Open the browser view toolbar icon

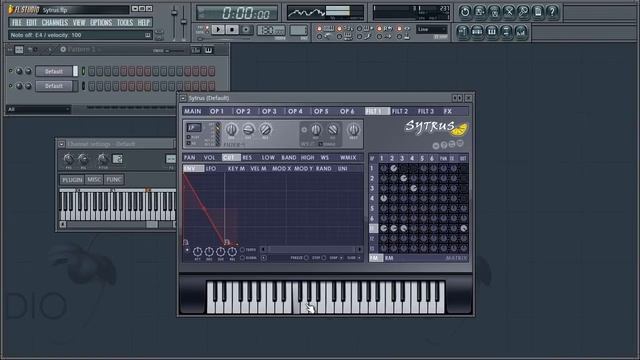507,32
